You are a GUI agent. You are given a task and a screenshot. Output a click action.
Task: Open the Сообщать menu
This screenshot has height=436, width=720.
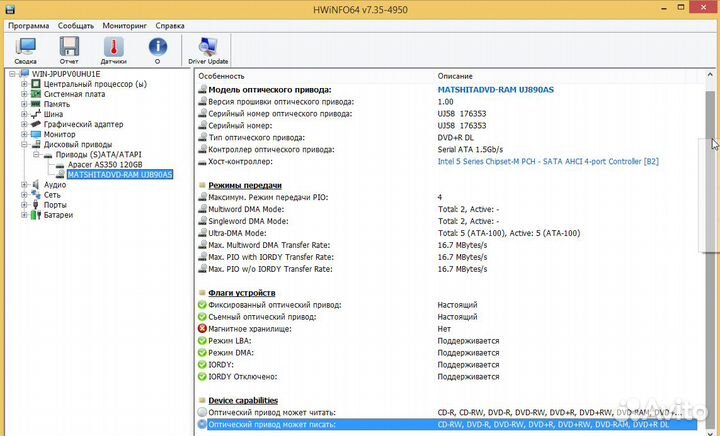(76, 26)
